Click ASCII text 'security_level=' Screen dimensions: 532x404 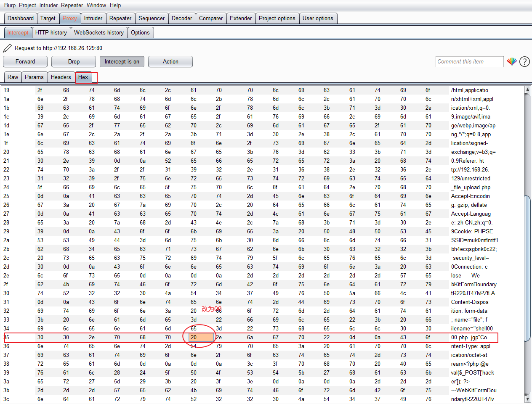471,258
